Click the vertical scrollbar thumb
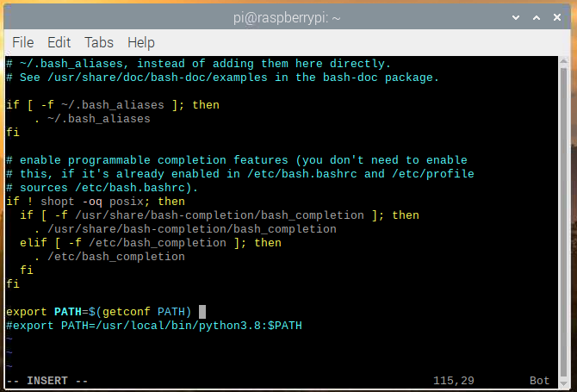The width and height of the screenshot is (577, 392). point(563,222)
